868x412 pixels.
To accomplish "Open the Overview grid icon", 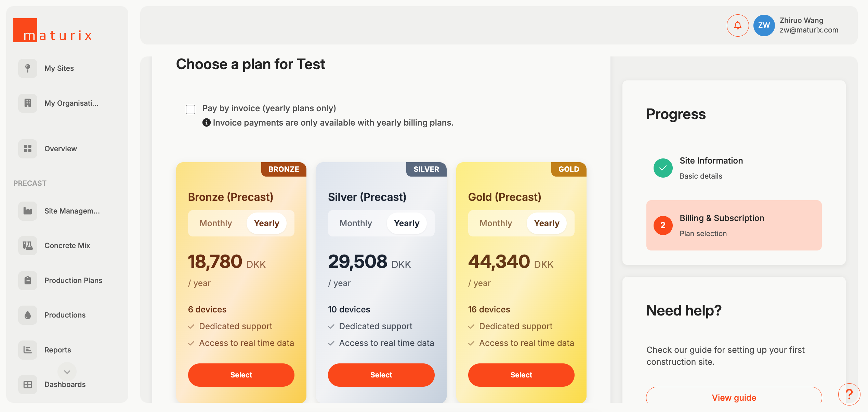I will [28, 149].
